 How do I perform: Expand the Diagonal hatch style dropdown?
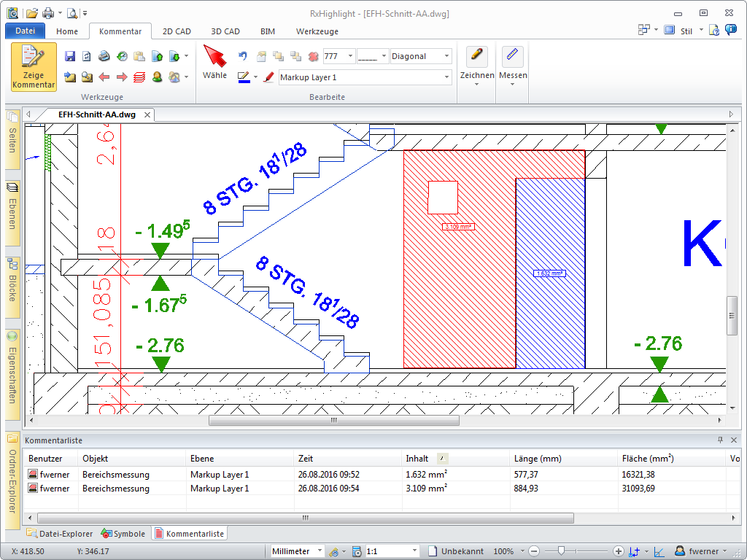447,56
